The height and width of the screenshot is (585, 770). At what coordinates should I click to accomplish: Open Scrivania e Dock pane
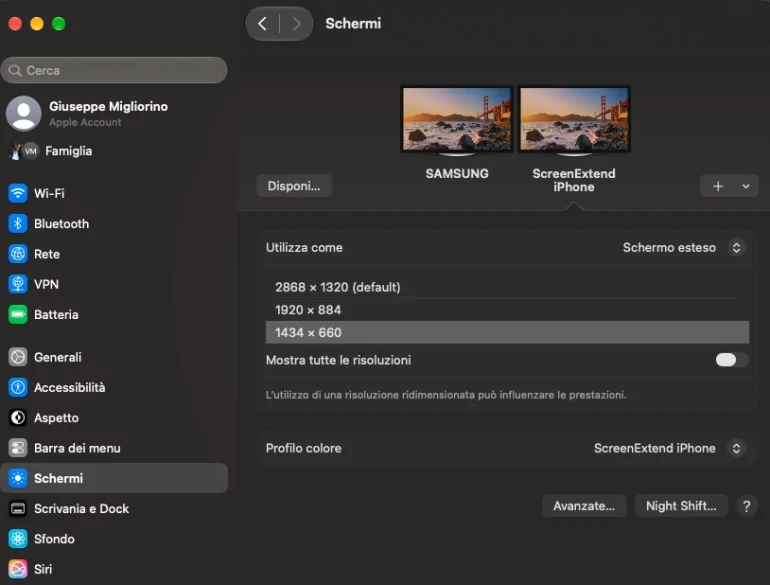[114, 509]
